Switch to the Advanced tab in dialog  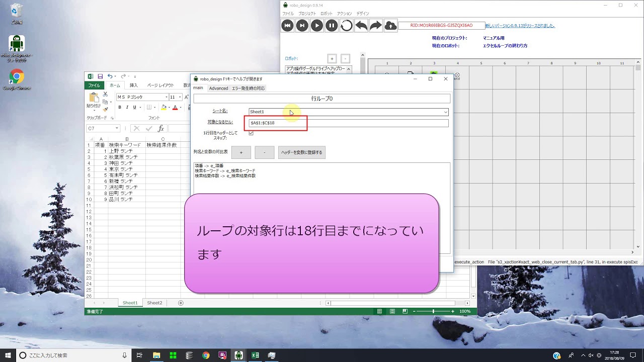pos(218,88)
